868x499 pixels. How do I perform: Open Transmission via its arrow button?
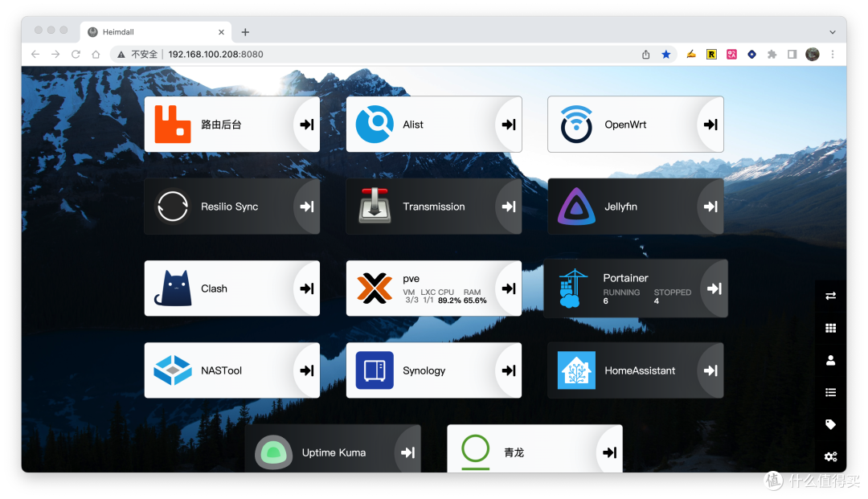pos(509,207)
